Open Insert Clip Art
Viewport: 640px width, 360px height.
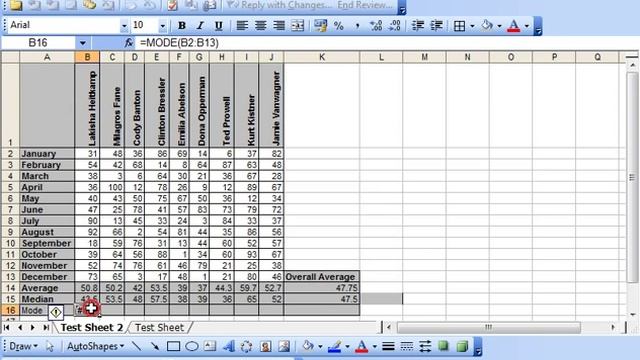pos(265,347)
